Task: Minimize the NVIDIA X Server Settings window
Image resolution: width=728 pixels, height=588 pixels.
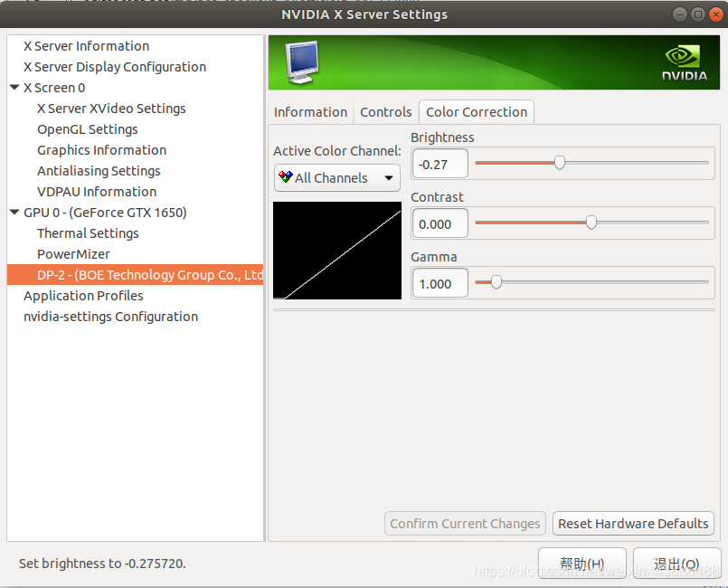Action: click(x=680, y=14)
